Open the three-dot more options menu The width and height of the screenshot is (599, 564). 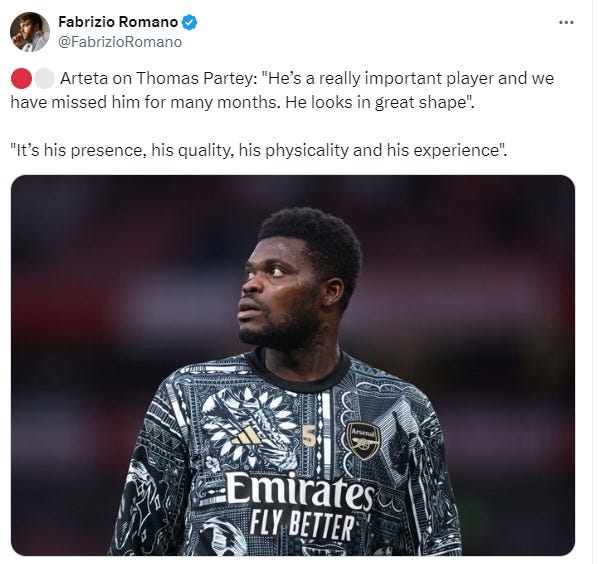[x=566, y=23]
